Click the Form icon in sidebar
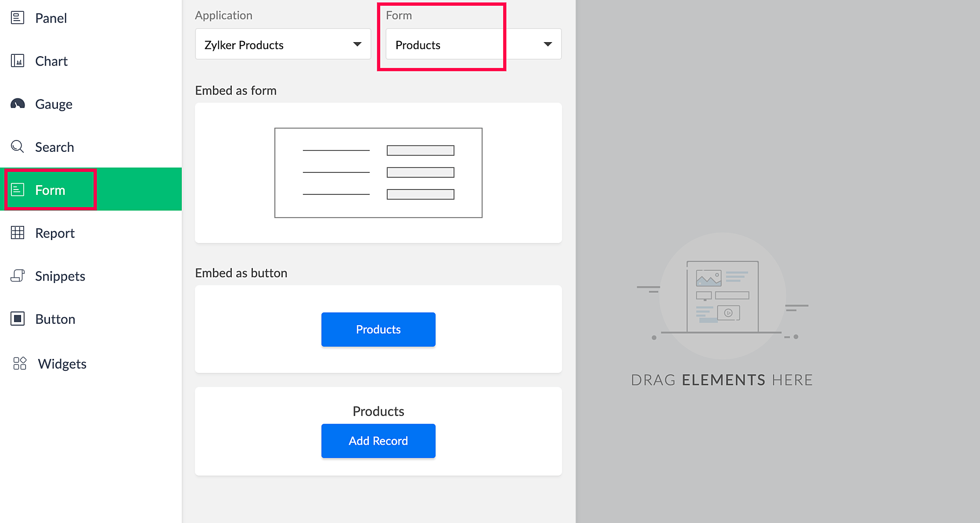Image resolution: width=980 pixels, height=523 pixels. click(18, 190)
